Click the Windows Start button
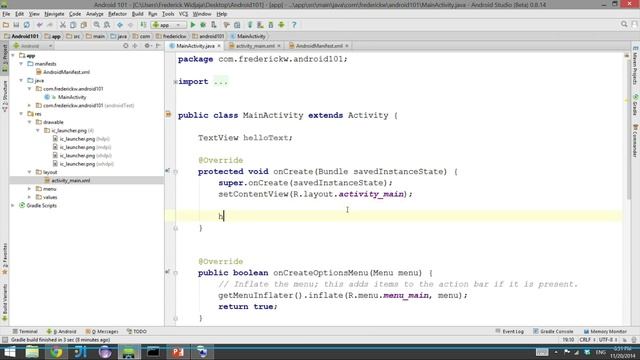The image size is (640, 360). 9,352
